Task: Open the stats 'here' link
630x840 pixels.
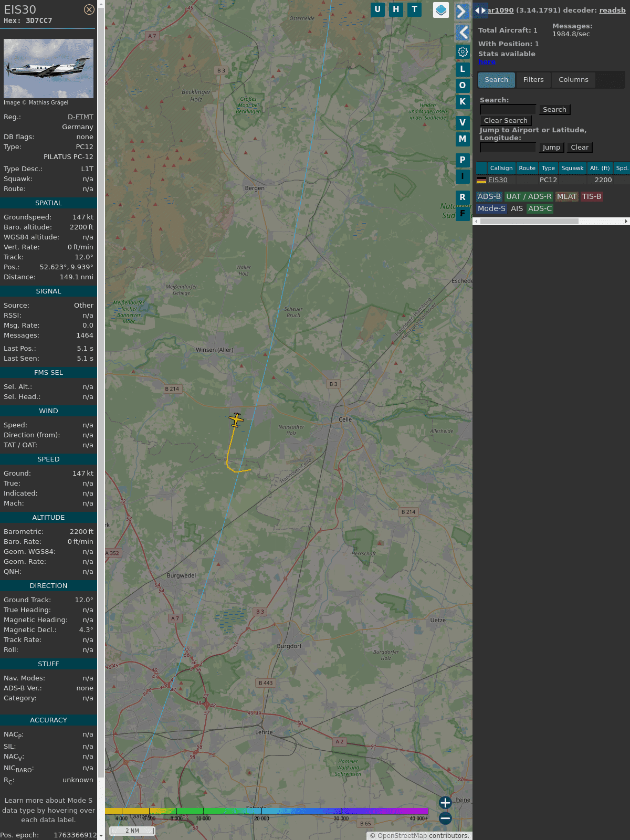Action: click(487, 62)
